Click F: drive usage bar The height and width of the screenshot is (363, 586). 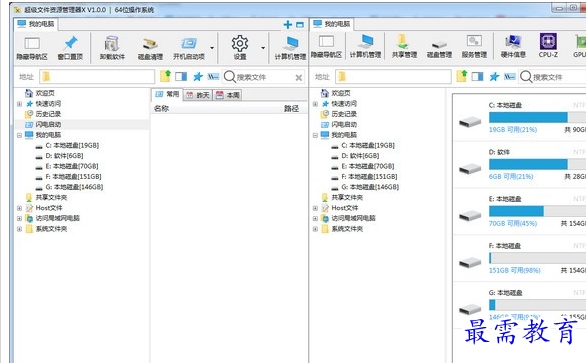537,258
